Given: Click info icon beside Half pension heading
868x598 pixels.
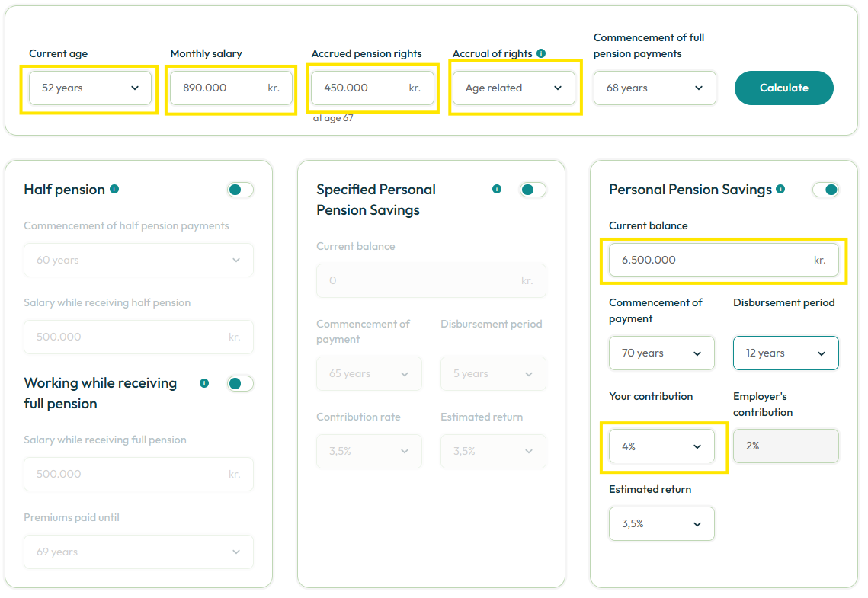Looking at the screenshot, I should tap(114, 189).
